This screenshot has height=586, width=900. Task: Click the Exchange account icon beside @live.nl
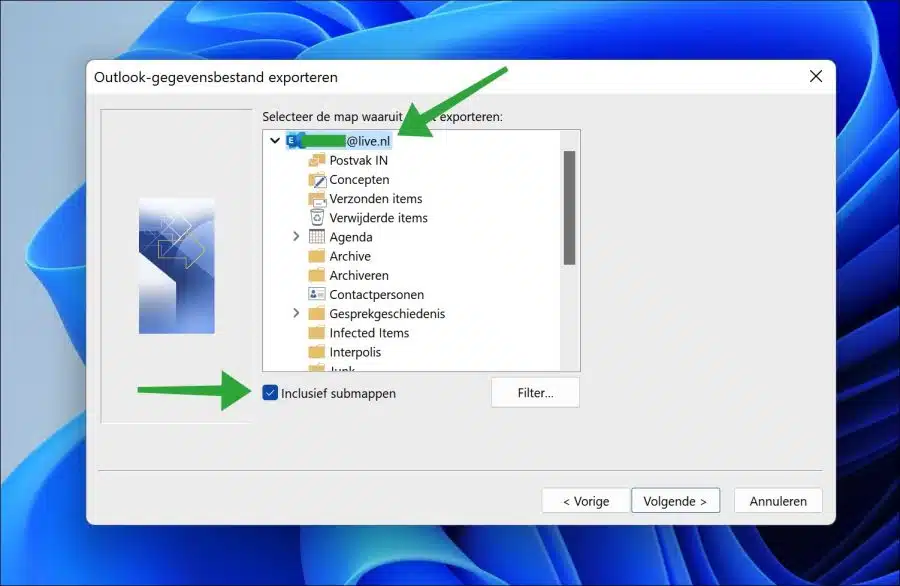293,141
